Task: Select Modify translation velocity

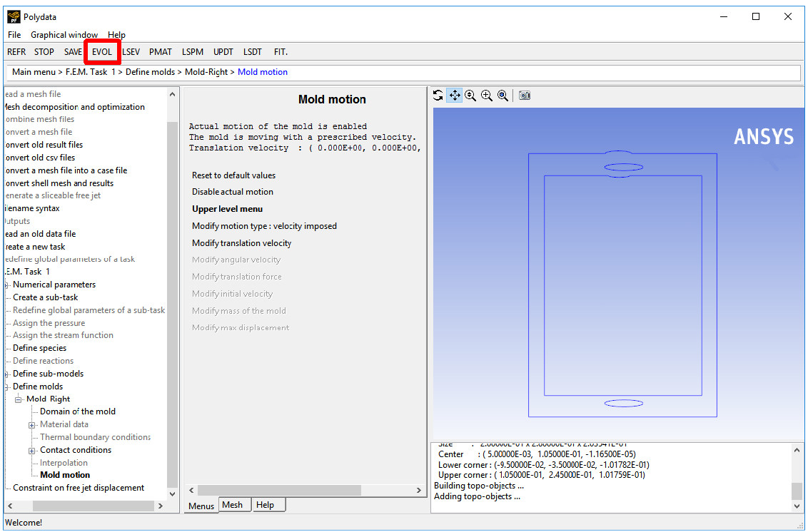Action: (x=242, y=242)
